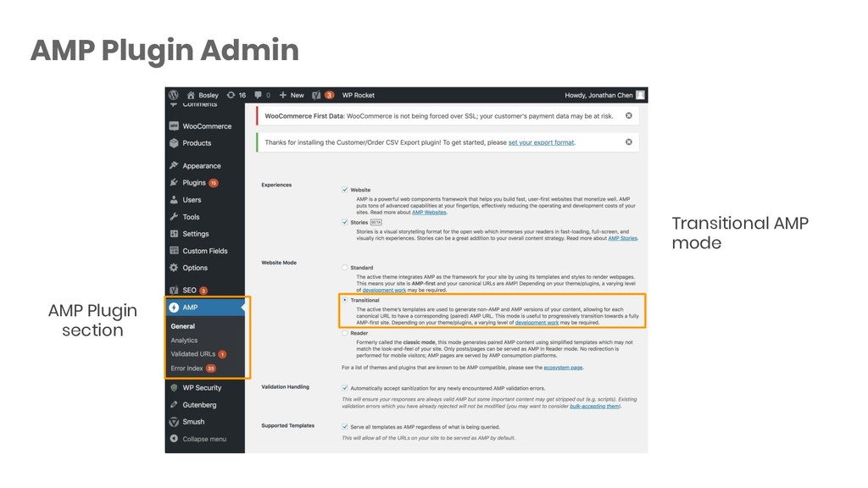868x488 pixels.
Task: Select the Standard website mode
Action: pyautogui.click(x=345, y=267)
